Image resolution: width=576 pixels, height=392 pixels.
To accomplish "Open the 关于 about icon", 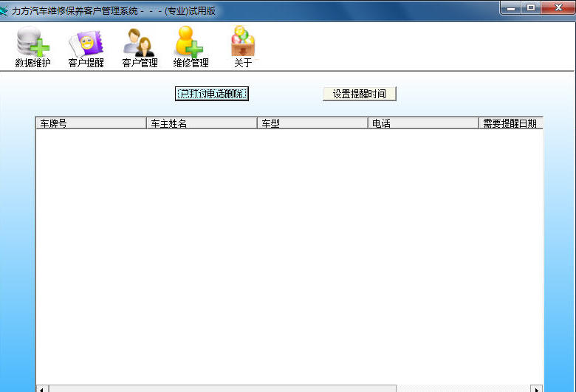I will click(243, 47).
